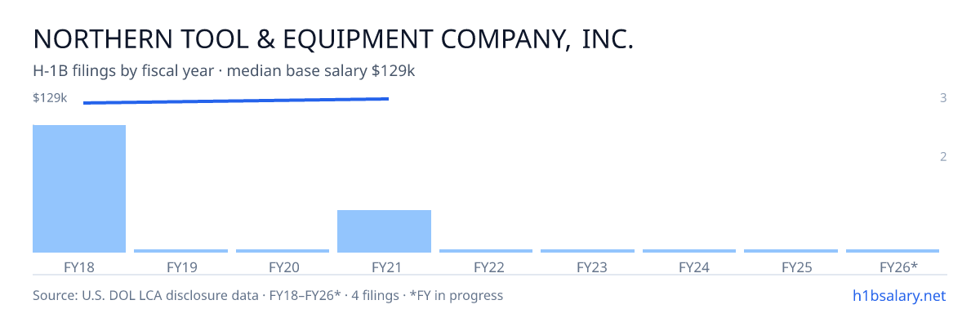Select the FY26* bar stub
Screen dimensions: 980x327
pos(893,251)
